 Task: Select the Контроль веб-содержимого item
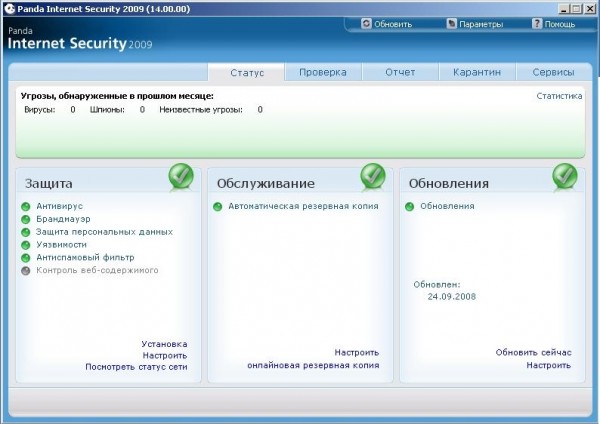coord(97,270)
